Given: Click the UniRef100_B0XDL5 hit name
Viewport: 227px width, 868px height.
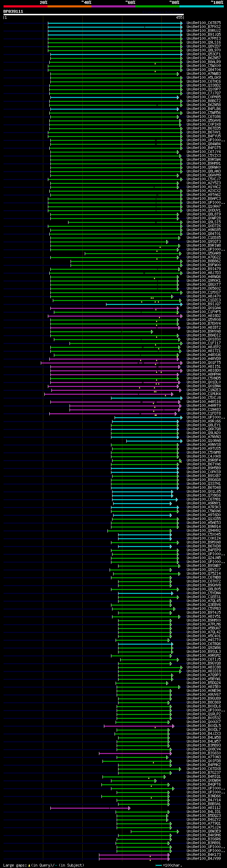Looking at the screenshot, I should pos(204,726).
